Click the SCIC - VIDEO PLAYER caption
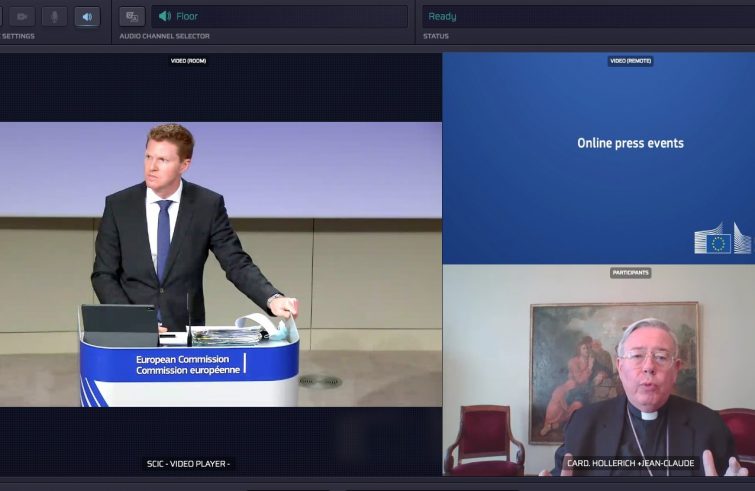Viewport: 755px width, 491px height. pos(188,464)
